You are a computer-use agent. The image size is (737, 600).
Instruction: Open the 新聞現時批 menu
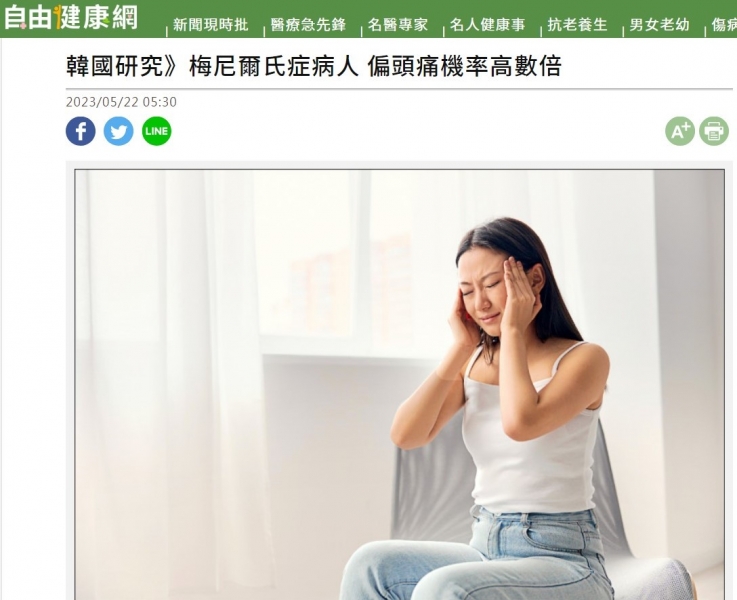(x=210, y=25)
